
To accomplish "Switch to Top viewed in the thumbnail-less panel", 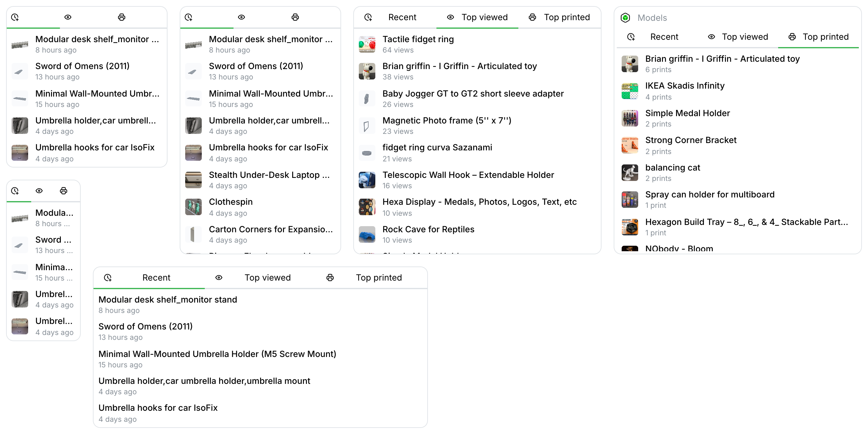I will pyautogui.click(x=260, y=278).
